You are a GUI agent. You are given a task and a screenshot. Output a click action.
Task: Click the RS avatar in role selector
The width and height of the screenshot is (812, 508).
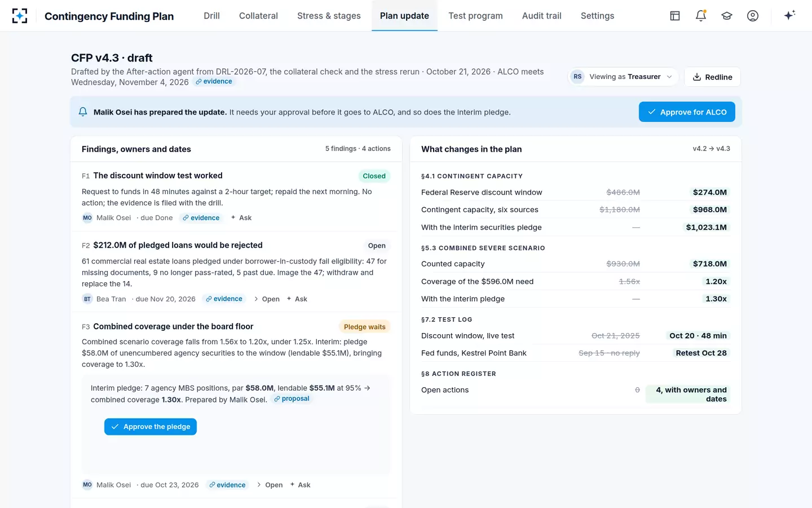(577, 77)
